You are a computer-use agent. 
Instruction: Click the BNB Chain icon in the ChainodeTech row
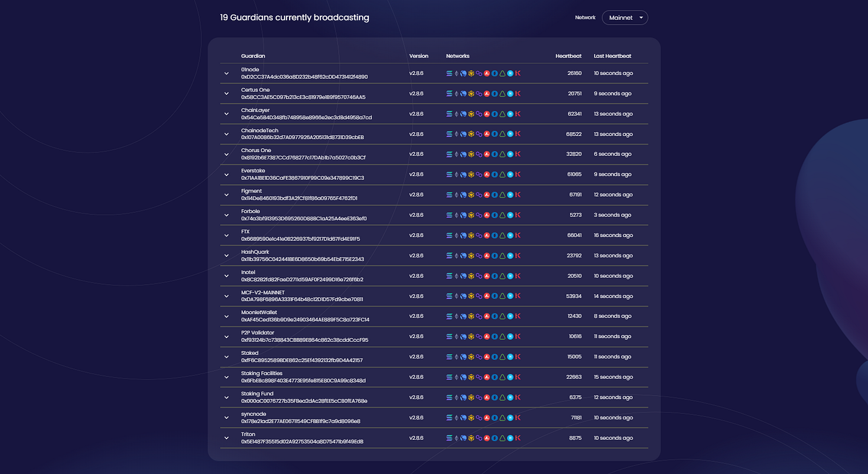click(471, 134)
